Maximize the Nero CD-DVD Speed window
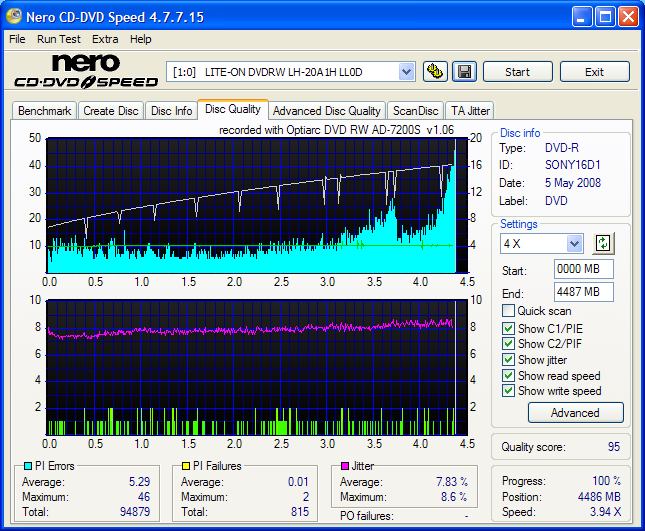 tap(605, 17)
